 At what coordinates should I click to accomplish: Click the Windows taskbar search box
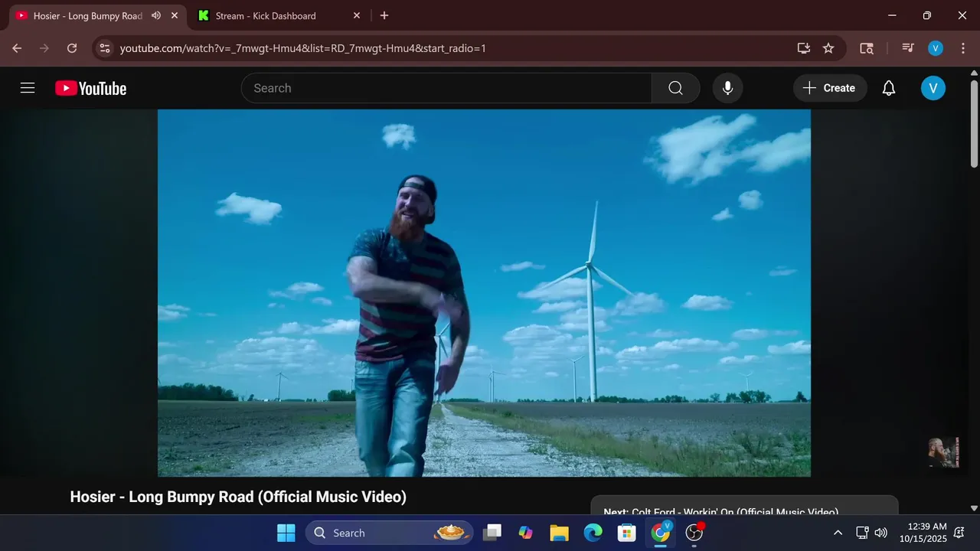click(x=390, y=533)
